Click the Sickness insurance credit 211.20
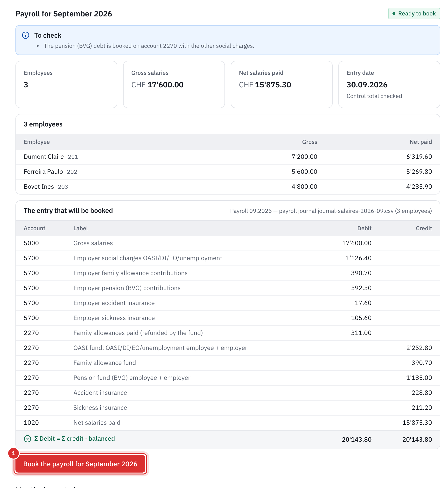 pos(422,408)
